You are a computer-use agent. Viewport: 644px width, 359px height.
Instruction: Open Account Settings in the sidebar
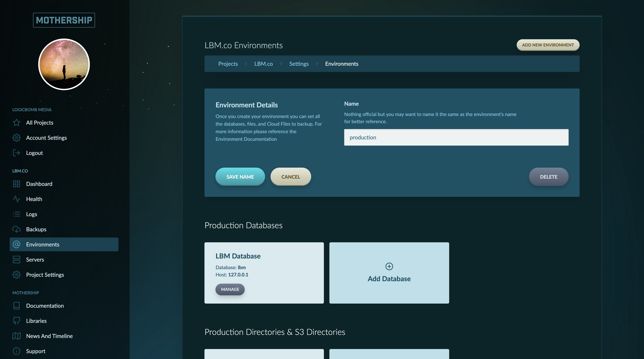click(x=64, y=138)
